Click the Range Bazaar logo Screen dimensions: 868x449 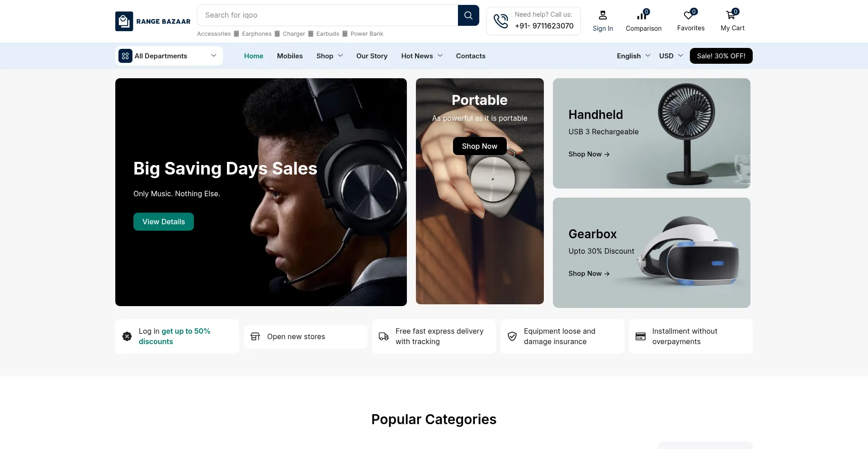point(153,21)
